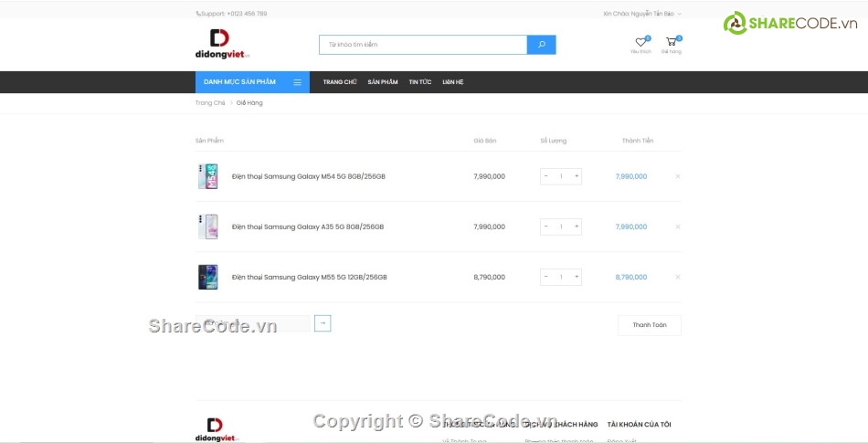Open Danh Mục Sản Phẩm category menu

point(252,82)
